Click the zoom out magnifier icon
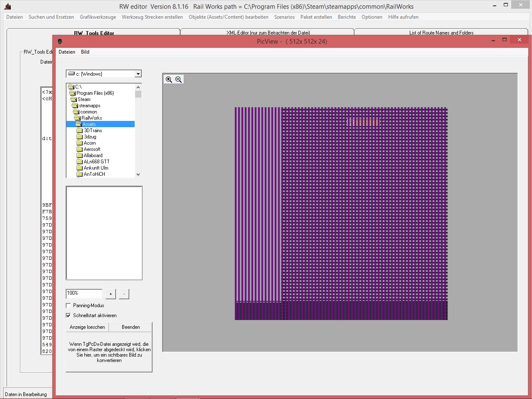Screen dimensions: 532x399 click(179, 79)
